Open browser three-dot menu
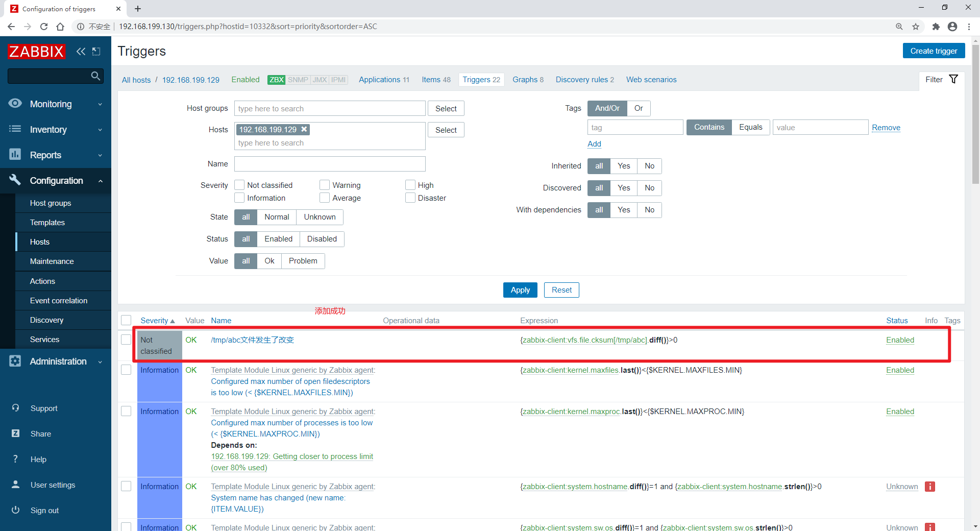The image size is (980, 531). [x=969, y=27]
